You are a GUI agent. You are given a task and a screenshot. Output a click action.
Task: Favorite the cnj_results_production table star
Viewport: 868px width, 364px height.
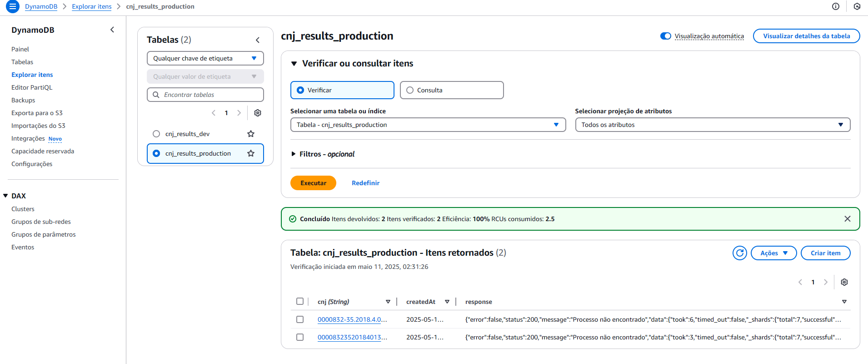point(251,153)
